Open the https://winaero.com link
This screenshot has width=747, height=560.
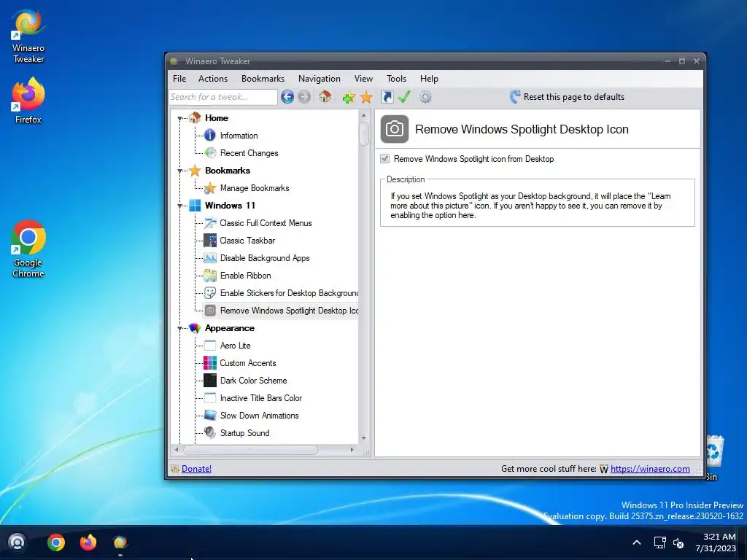pyautogui.click(x=650, y=469)
